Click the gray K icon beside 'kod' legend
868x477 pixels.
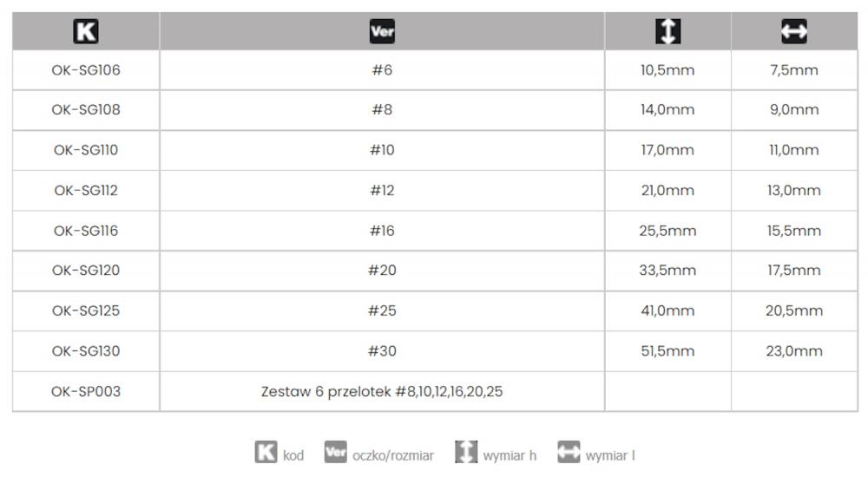point(266,452)
